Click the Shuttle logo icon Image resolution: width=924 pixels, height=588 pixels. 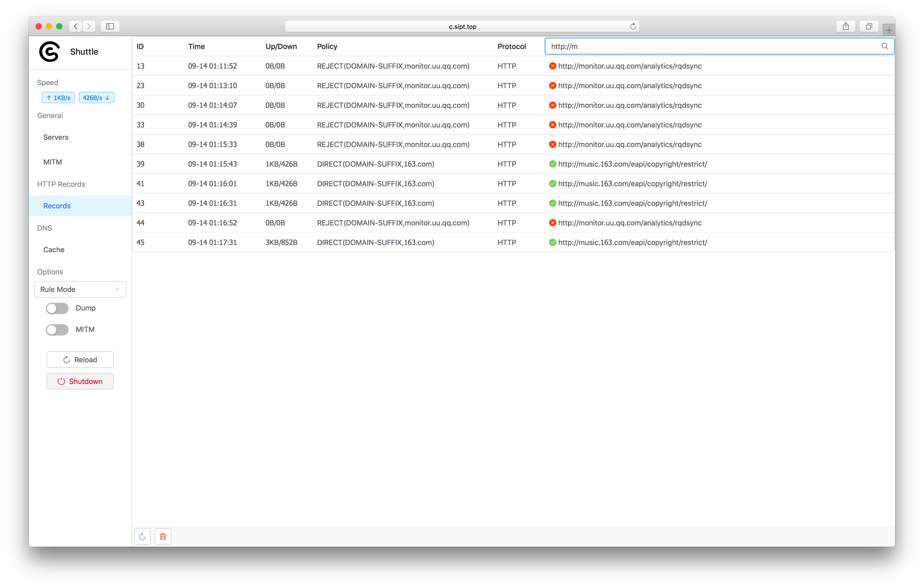point(49,51)
